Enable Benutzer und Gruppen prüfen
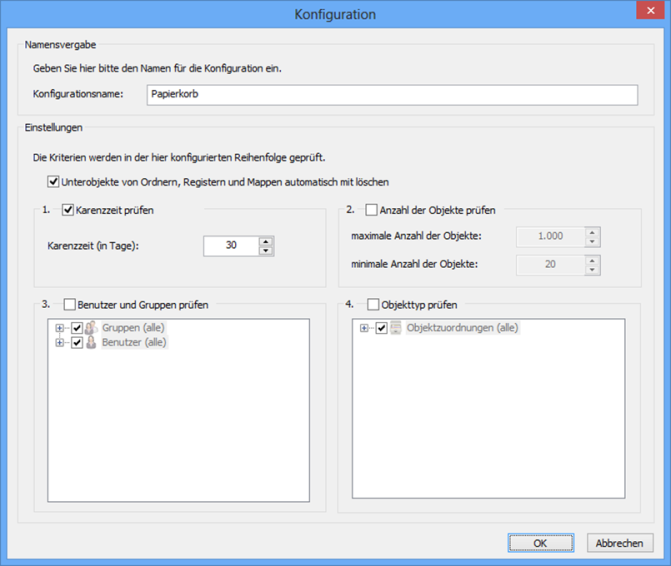671x566 pixels. click(70, 304)
